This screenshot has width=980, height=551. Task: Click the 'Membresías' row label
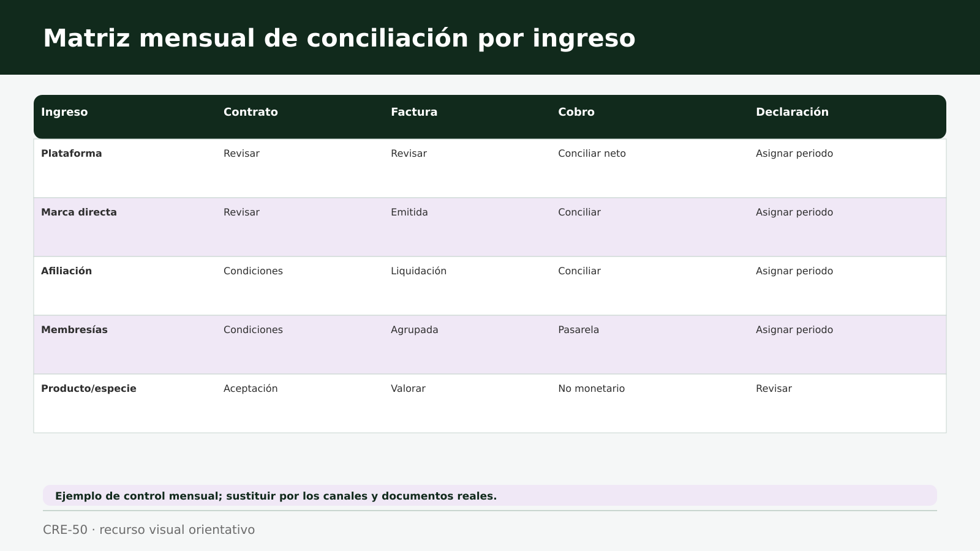74,330
